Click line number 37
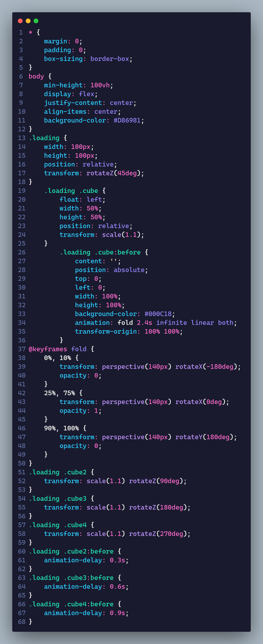Screen dimensions: 263x644 click(22, 349)
